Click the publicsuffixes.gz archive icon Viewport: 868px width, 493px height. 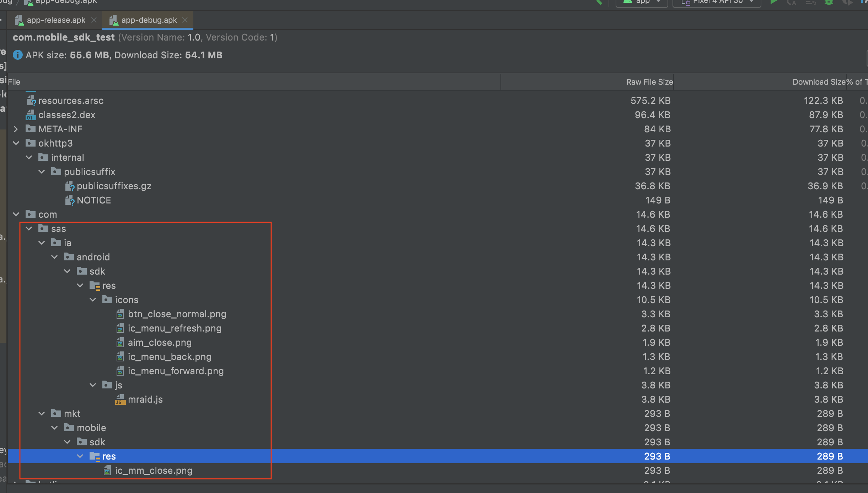point(70,186)
